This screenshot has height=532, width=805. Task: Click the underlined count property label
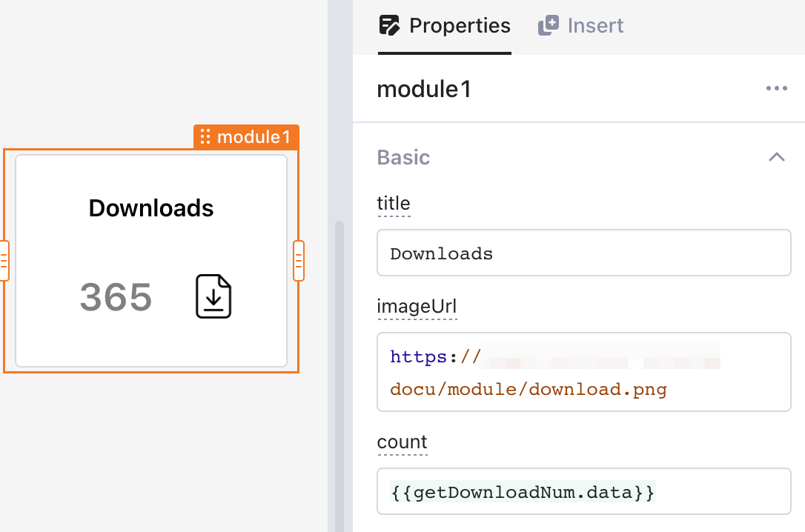pos(402,442)
